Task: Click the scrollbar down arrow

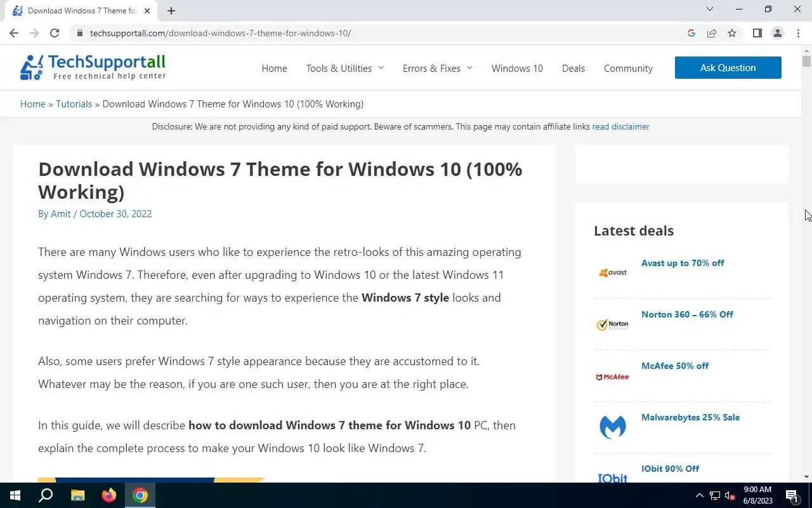Action: (x=806, y=476)
